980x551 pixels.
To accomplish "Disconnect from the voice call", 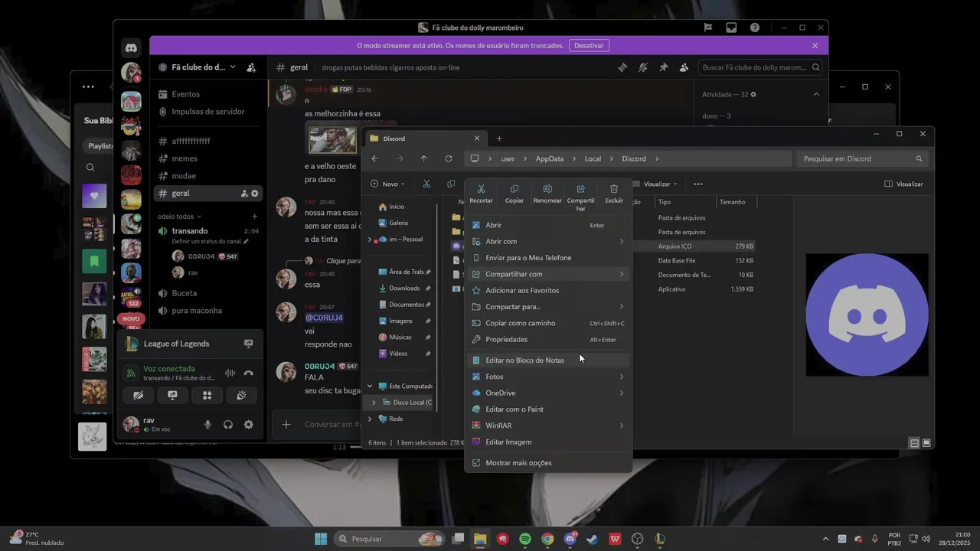I will click(x=248, y=373).
